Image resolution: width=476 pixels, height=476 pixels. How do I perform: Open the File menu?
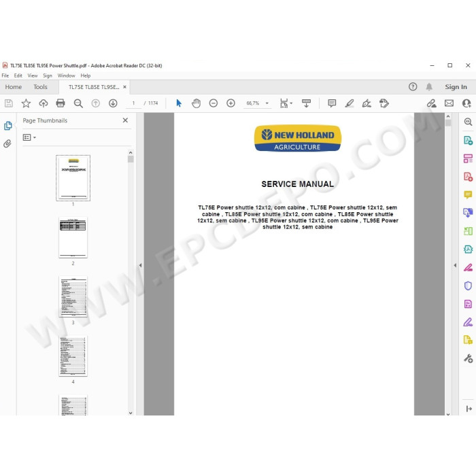click(x=5, y=75)
